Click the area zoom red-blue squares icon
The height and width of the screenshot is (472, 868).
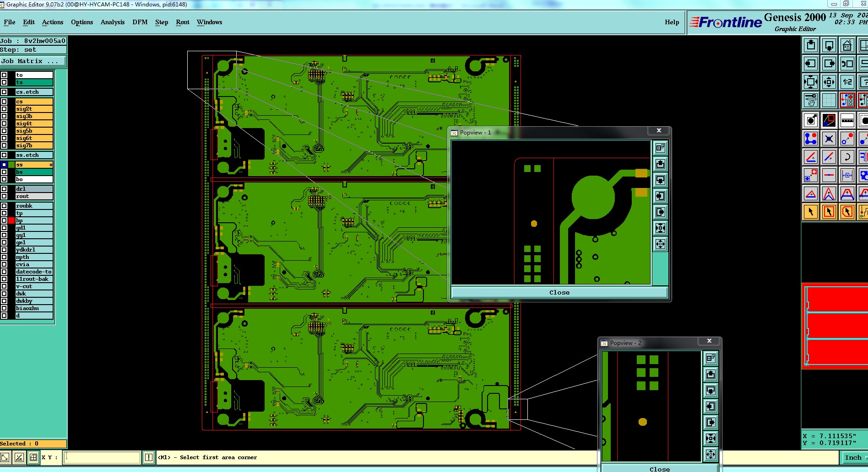(x=829, y=120)
